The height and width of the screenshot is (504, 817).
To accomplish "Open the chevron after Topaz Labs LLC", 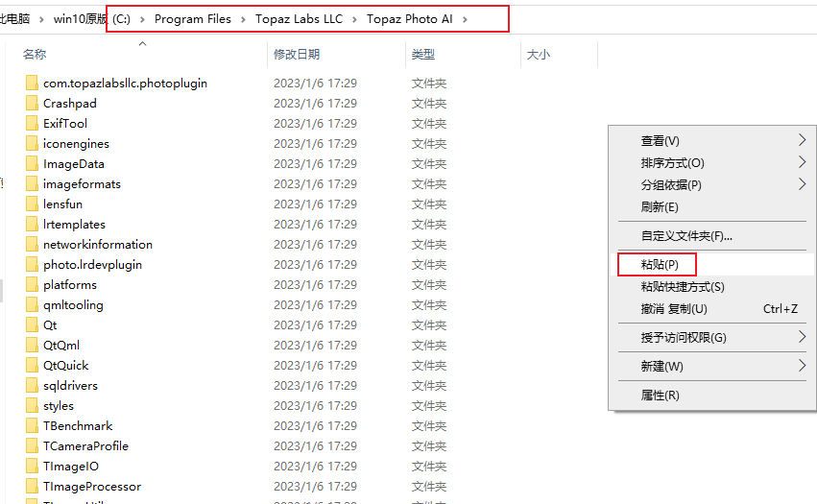I will [355, 19].
